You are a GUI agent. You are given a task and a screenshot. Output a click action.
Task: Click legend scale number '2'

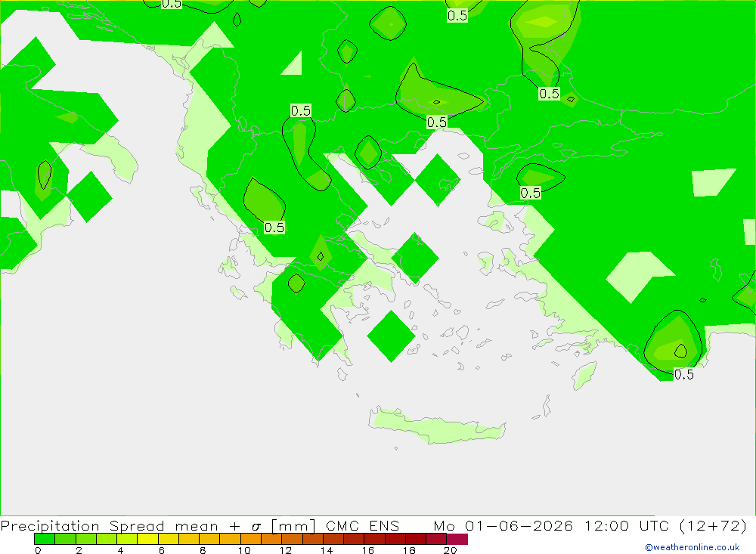click(79, 550)
